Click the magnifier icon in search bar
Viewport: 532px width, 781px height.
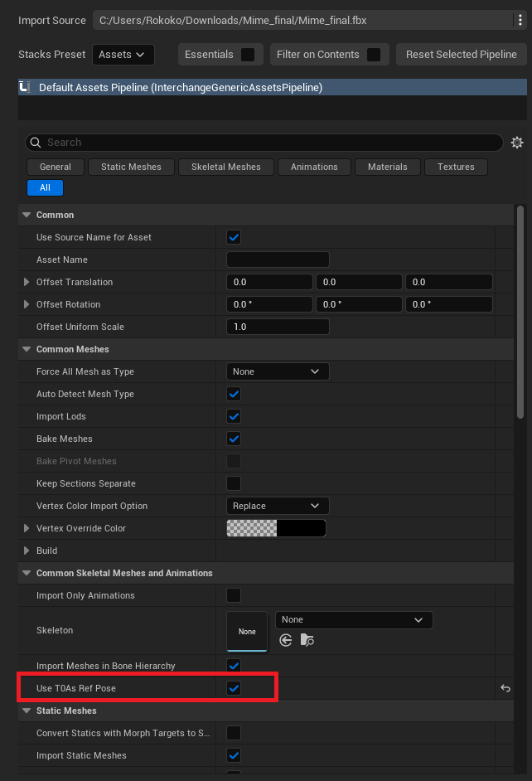pyautogui.click(x=36, y=143)
